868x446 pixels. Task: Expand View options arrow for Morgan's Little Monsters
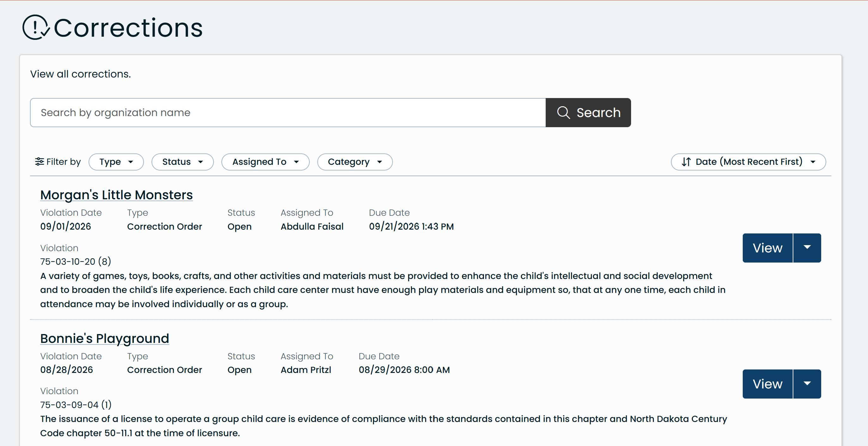pyautogui.click(x=807, y=248)
